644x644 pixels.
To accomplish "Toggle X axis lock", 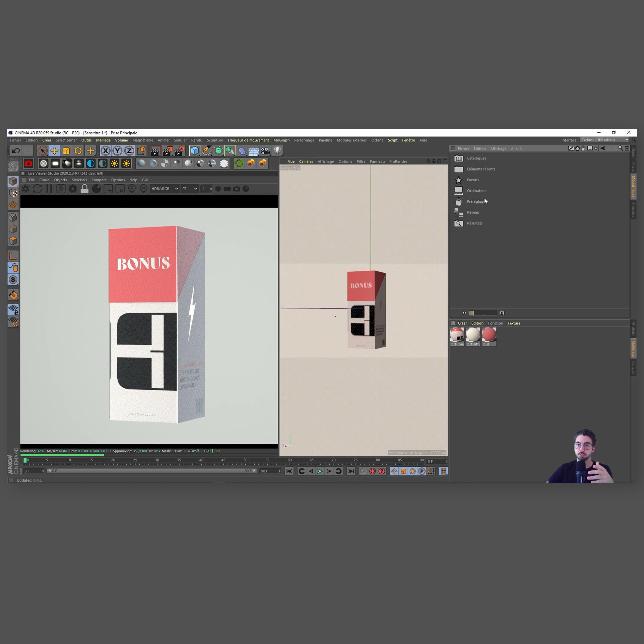I will [x=106, y=151].
